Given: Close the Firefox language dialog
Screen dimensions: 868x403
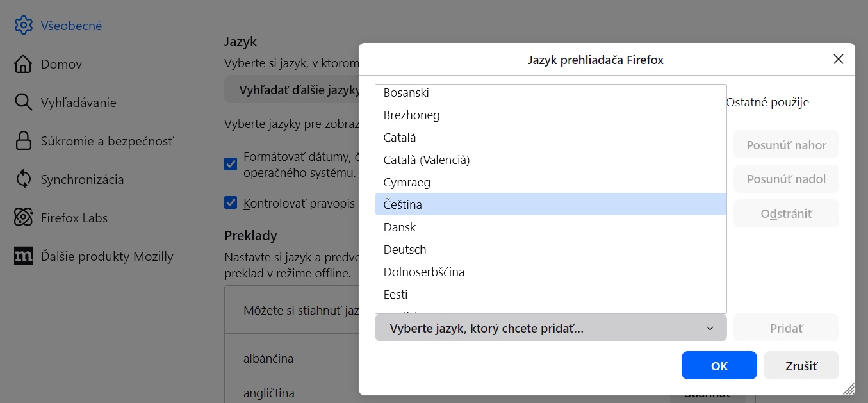Looking at the screenshot, I should (838, 60).
